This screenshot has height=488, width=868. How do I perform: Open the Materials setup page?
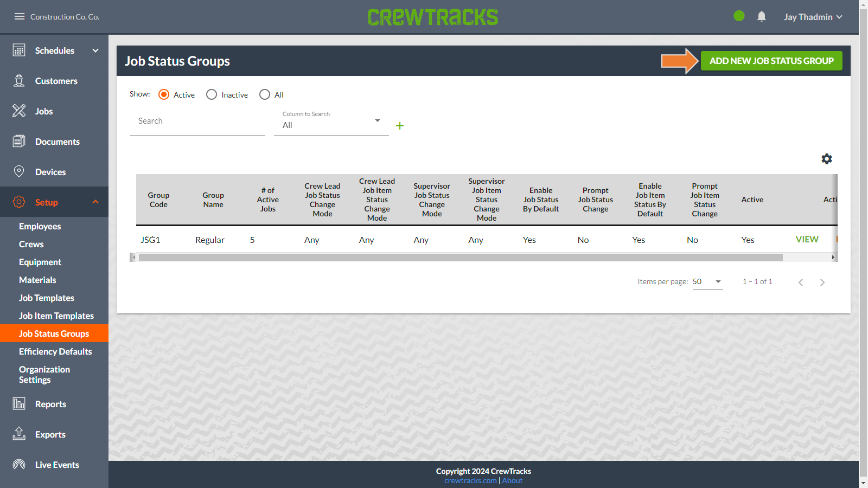point(37,280)
